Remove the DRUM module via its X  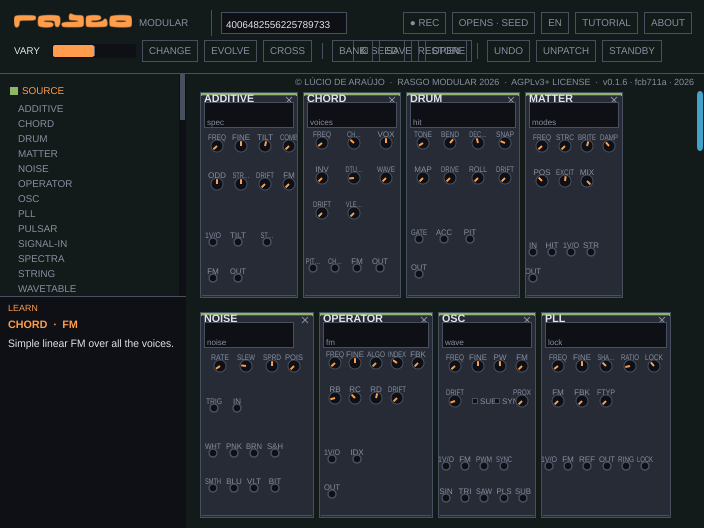(511, 100)
